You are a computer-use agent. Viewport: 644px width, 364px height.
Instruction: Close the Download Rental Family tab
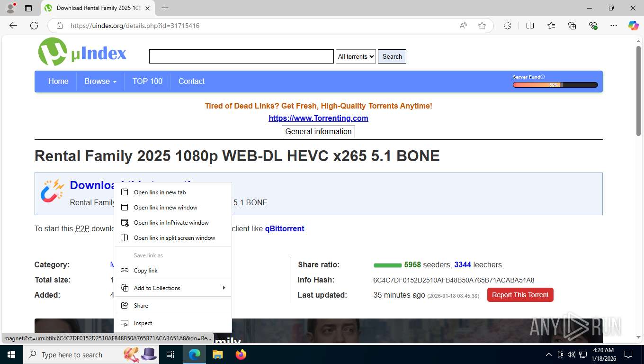(148, 8)
